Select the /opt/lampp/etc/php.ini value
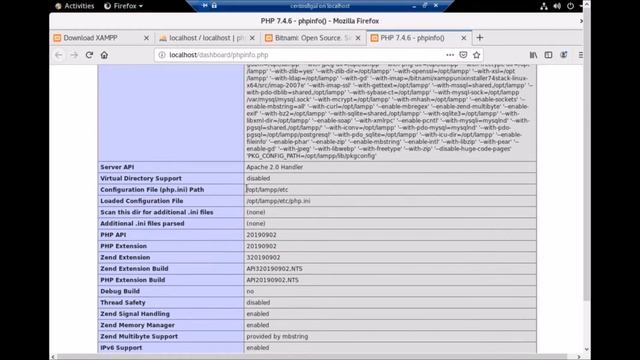The height and width of the screenshot is (360, 640). coord(278,201)
